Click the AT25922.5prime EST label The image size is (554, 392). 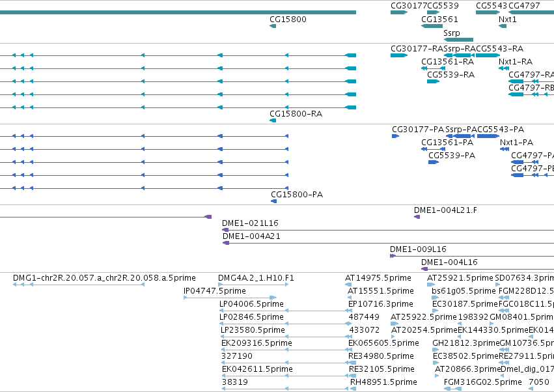(424, 317)
